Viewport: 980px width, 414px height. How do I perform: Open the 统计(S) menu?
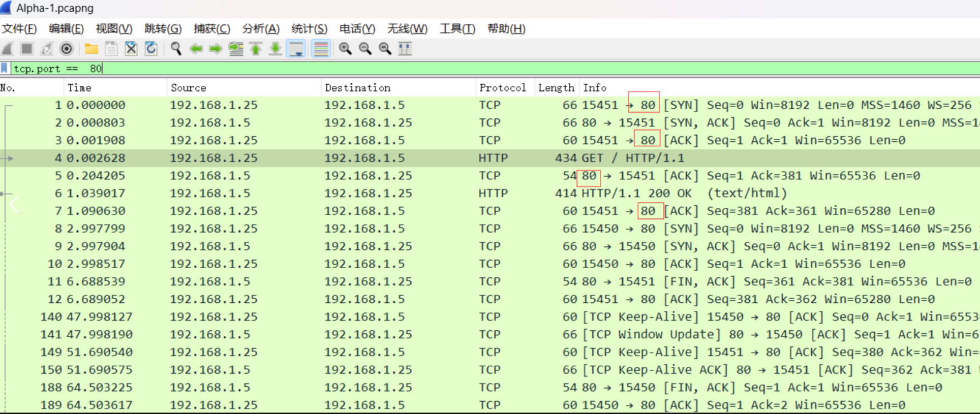pyautogui.click(x=309, y=29)
